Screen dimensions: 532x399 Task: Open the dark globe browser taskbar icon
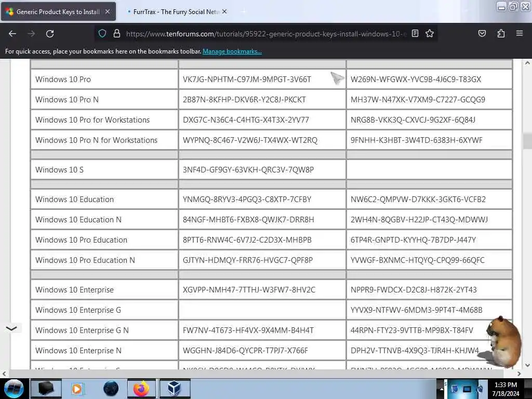(x=111, y=389)
